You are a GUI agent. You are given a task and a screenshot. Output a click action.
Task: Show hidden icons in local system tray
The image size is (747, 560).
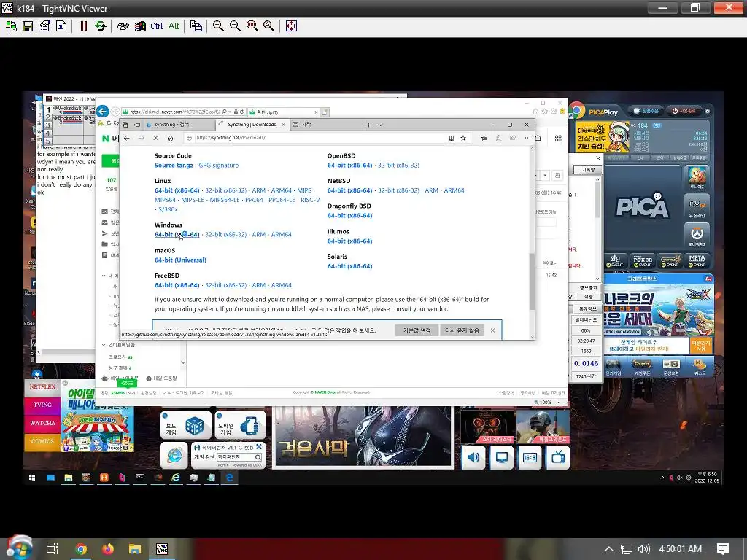608,549
